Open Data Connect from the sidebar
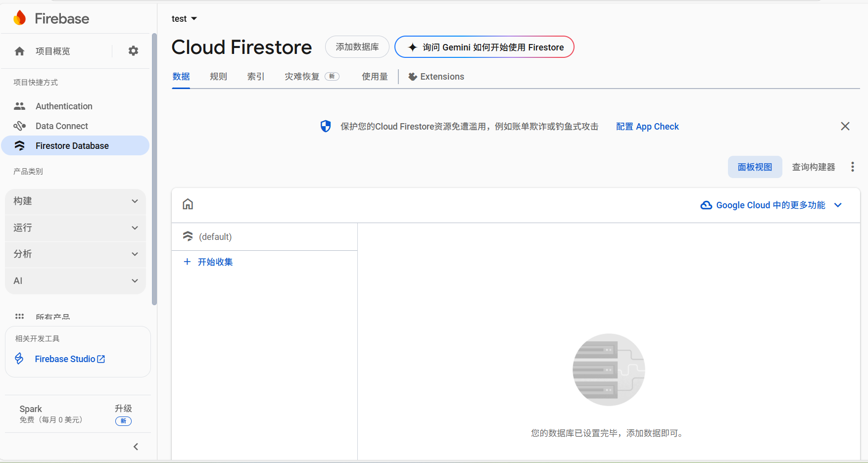The height and width of the screenshot is (463, 868). tap(61, 126)
